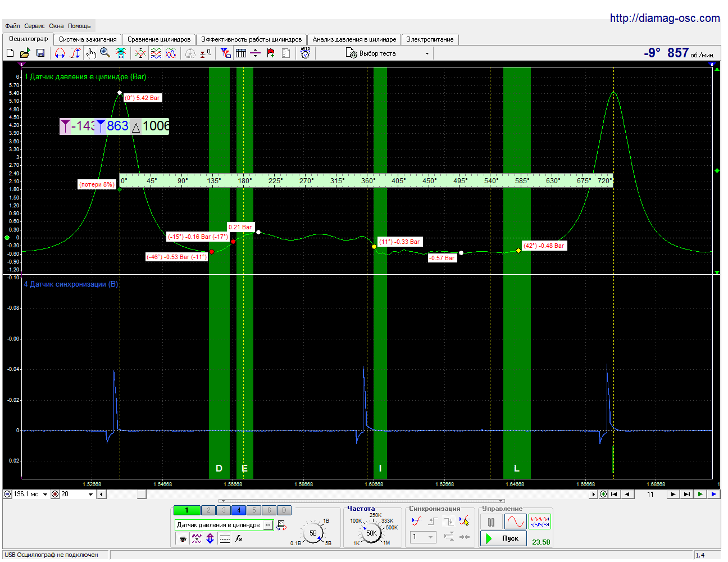The image size is (728, 562).
Task: Toggle channel visibility eye icon
Action: 183,538
